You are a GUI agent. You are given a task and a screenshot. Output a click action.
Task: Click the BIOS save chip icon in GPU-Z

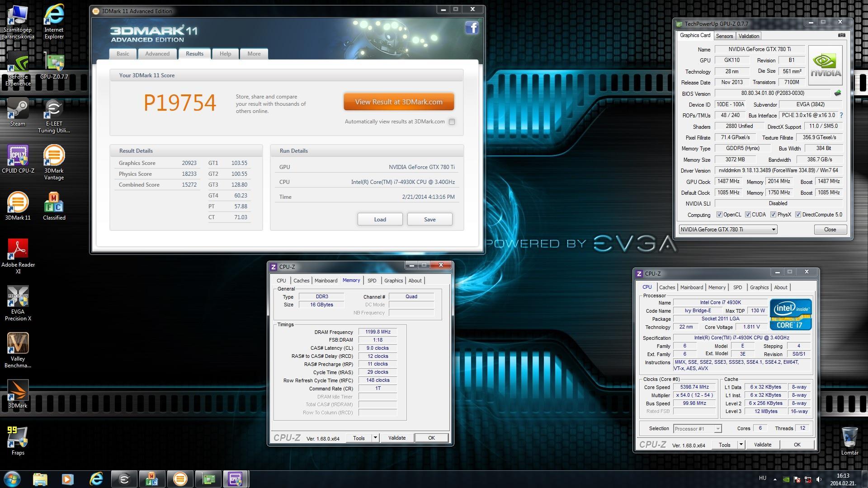coord(838,93)
